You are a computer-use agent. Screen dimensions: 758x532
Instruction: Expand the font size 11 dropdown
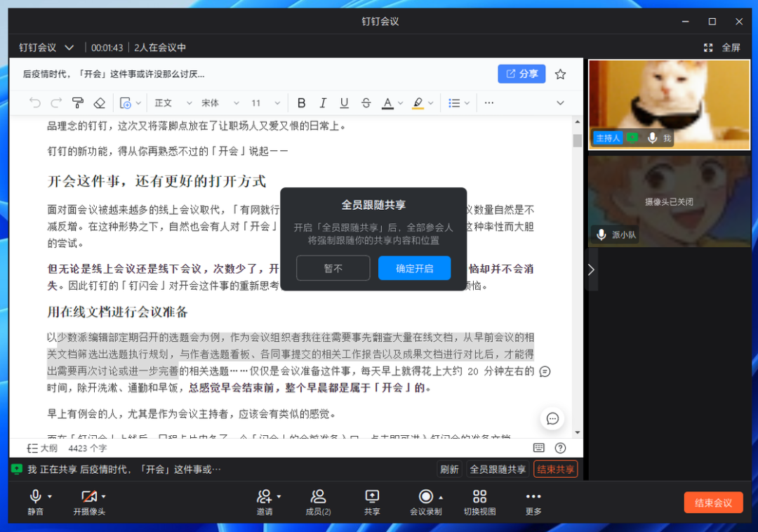[x=266, y=103]
